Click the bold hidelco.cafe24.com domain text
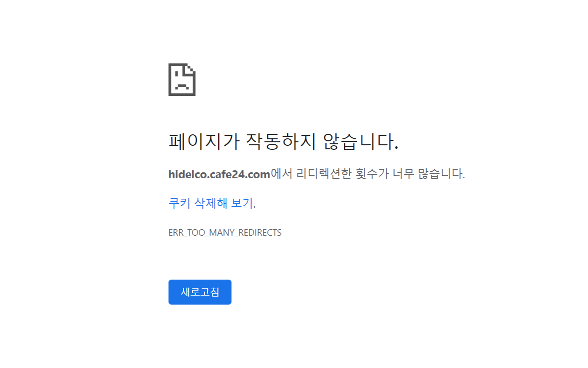588x368 pixels. 219,174
